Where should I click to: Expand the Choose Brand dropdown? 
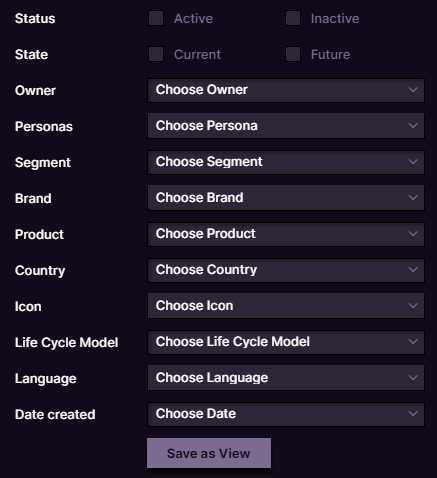(x=286, y=198)
